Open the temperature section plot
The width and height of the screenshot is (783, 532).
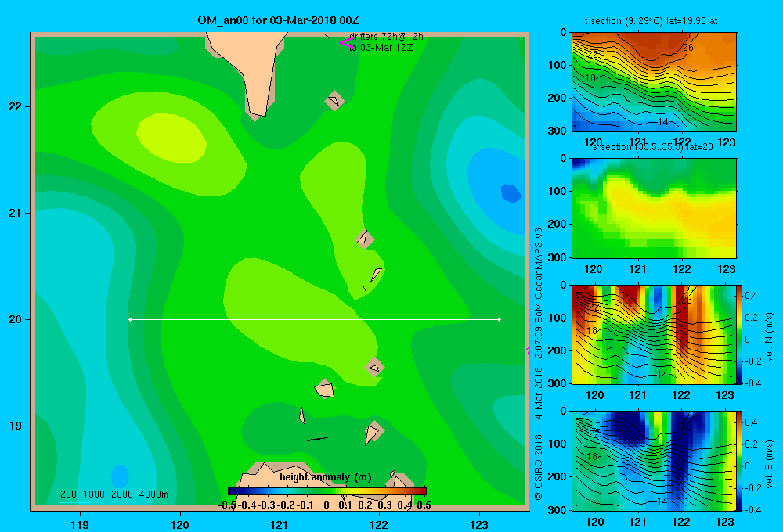pos(654,82)
